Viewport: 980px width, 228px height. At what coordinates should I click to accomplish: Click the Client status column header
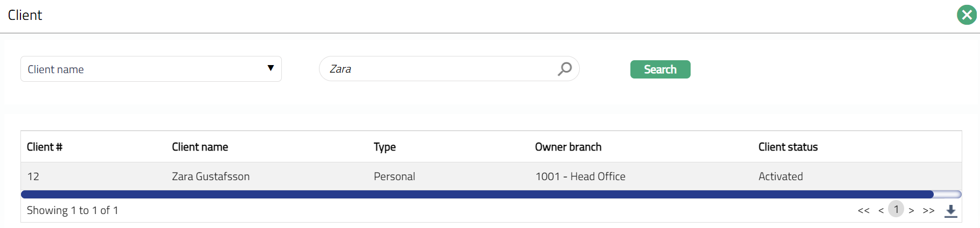(x=788, y=147)
